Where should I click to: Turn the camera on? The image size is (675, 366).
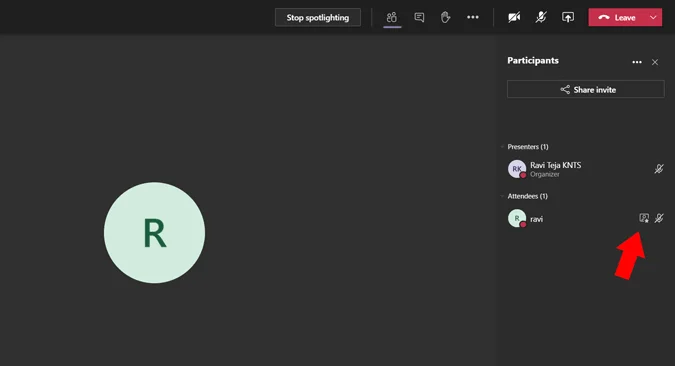514,18
